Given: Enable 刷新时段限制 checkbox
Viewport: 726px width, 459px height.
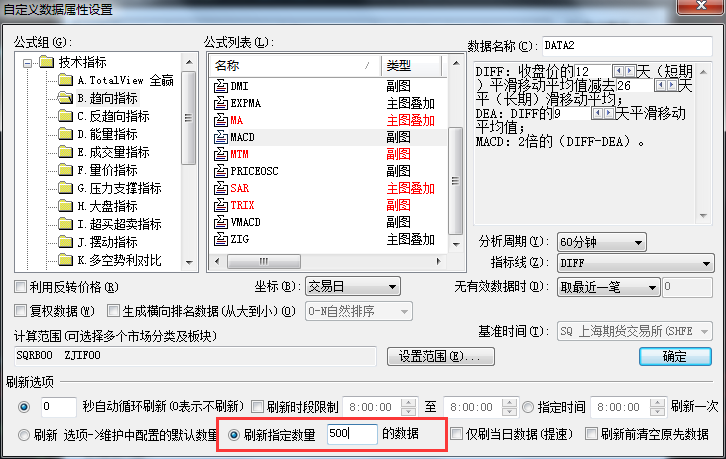Looking at the screenshot, I should click(257, 407).
